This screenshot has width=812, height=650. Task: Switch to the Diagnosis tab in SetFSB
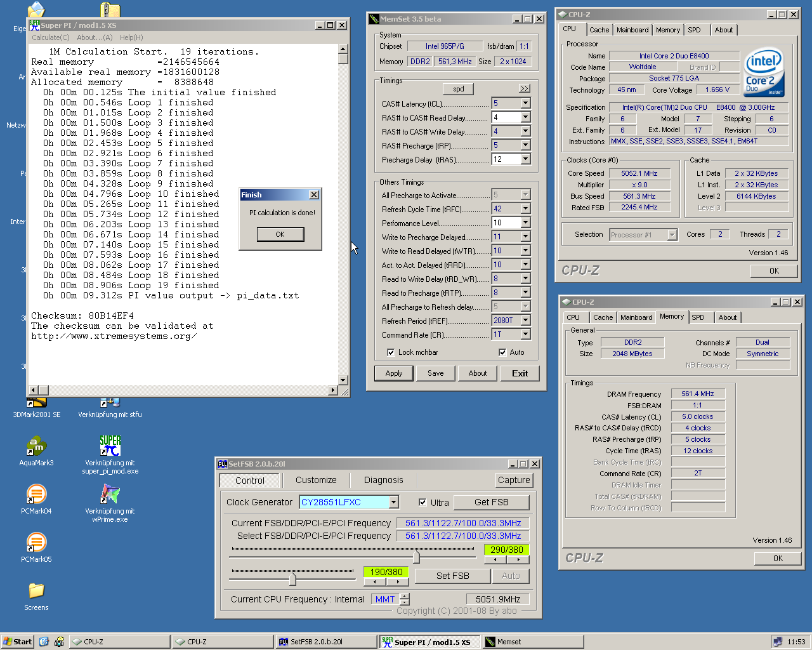[383, 481]
